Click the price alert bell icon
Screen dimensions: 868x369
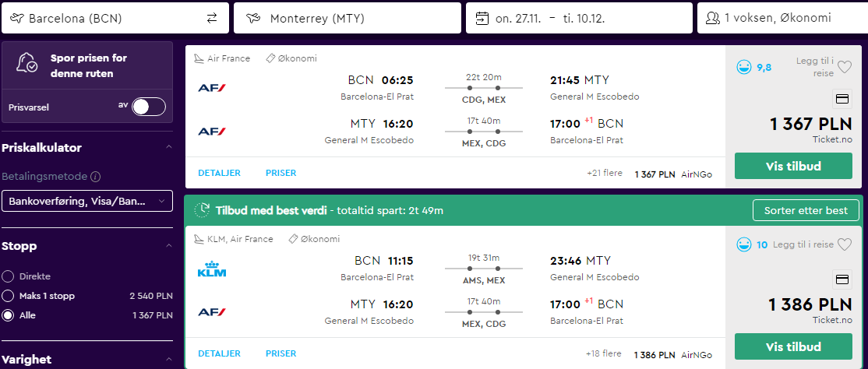pyautogui.click(x=26, y=64)
